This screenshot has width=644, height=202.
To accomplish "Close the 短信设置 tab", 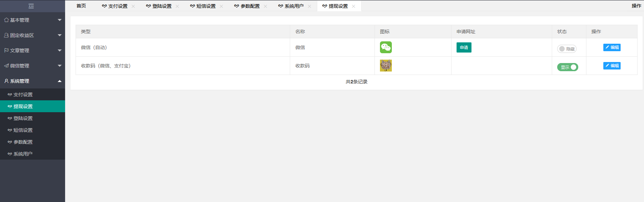I will coord(221,6).
